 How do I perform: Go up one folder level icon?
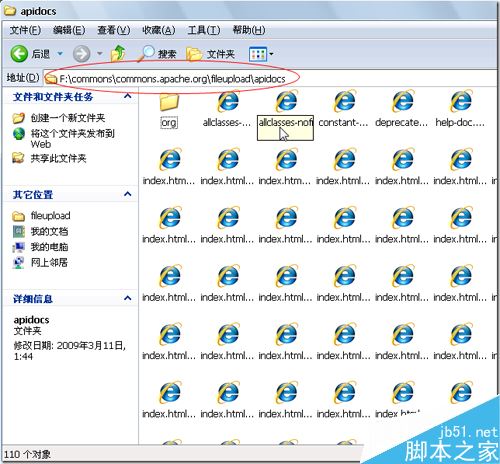pyautogui.click(x=118, y=53)
